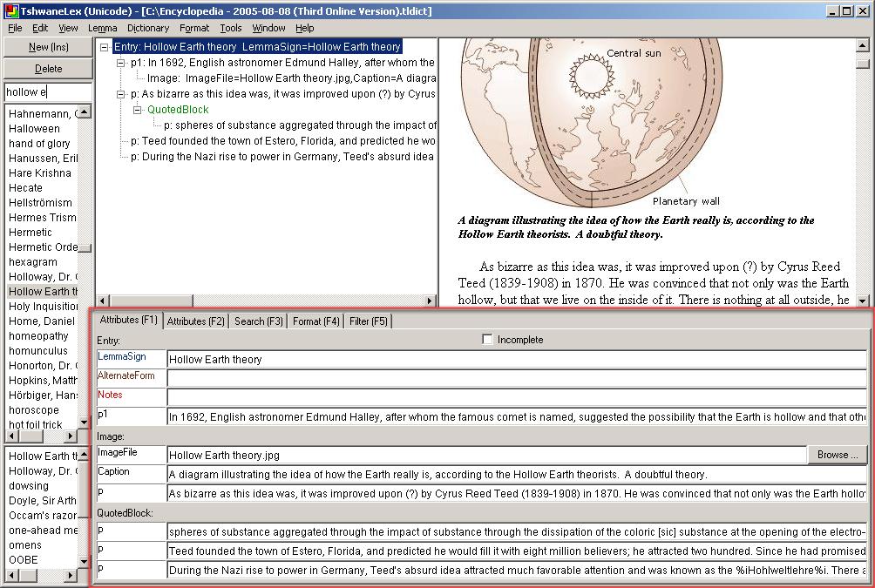Viewport: 875px width, 588px height.
Task: Select 'Hare Krishna' in the lemma list
Action: pyautogui.click(x=39, y=173)
